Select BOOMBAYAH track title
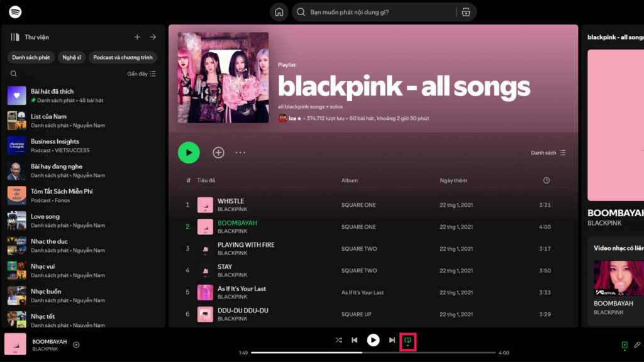Screen dimensions: 644x362 pos(237,223)
